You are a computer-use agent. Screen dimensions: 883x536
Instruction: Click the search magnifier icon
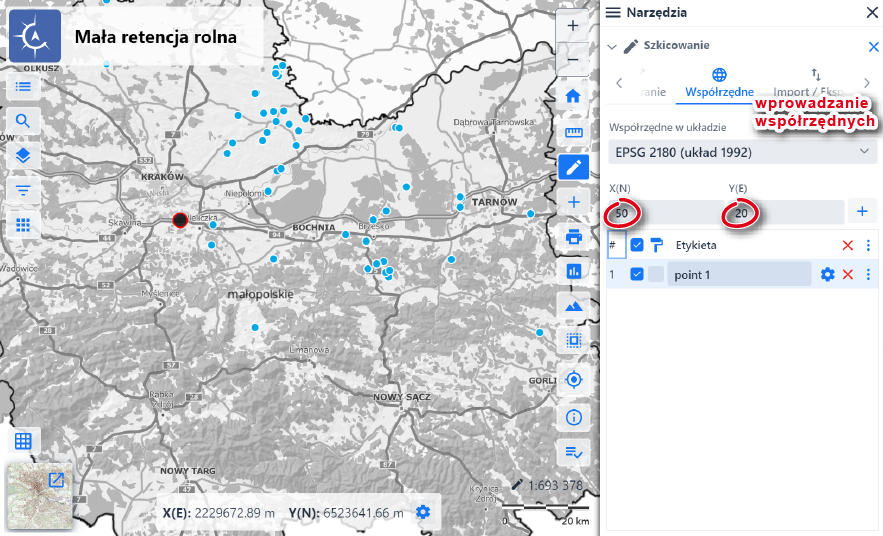(x=23, y=122)
